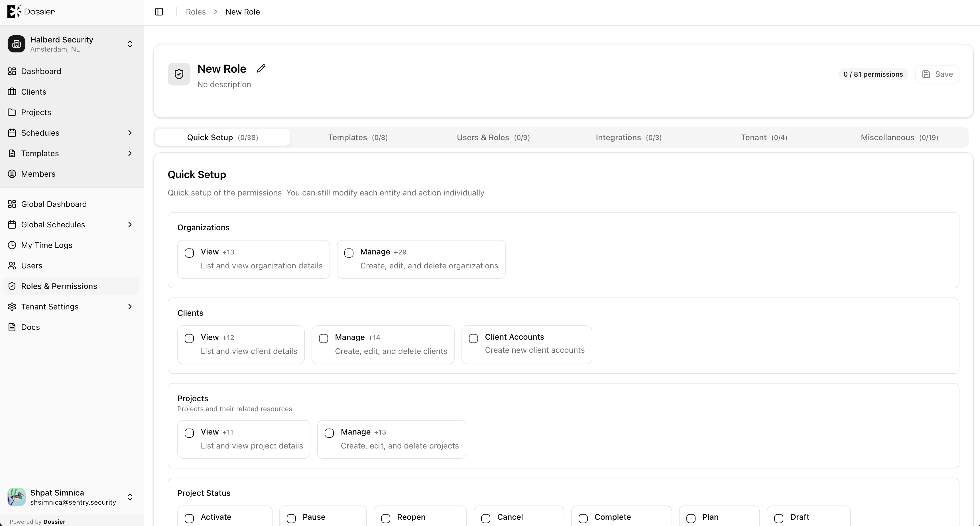Click the My Time Logs clock icon
Viewport: 980px width, 526px height.
click(x=12, y=245)
